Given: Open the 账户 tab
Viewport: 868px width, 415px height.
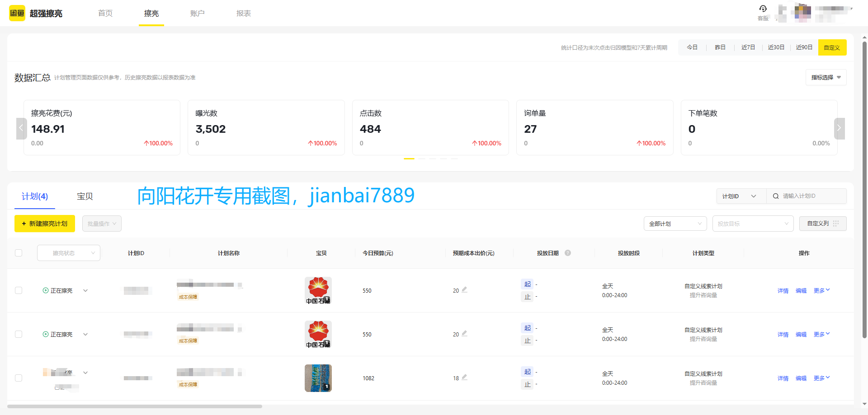Looking at the screenshot, I should point(198,14).
